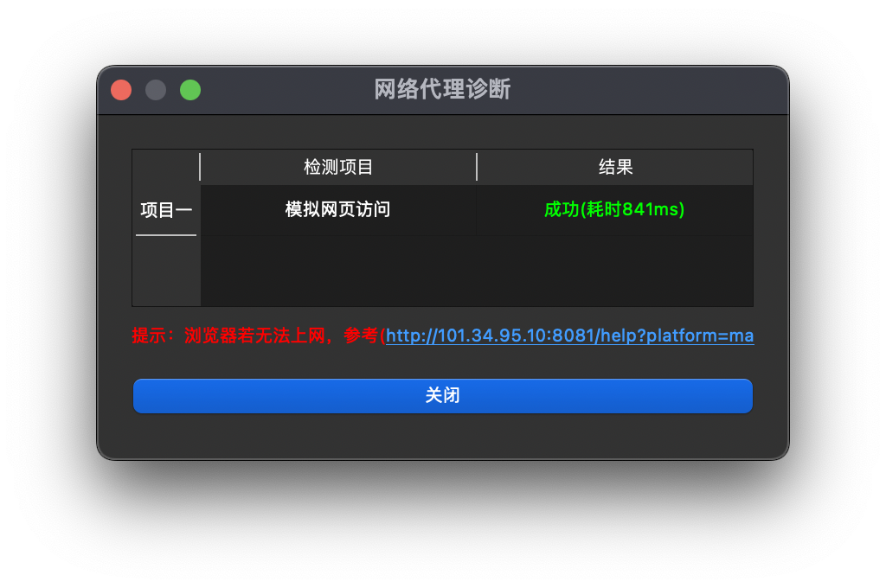Open the http://101.34.95.10:8081/help link

pyautogui.click(x=569, y=336)
